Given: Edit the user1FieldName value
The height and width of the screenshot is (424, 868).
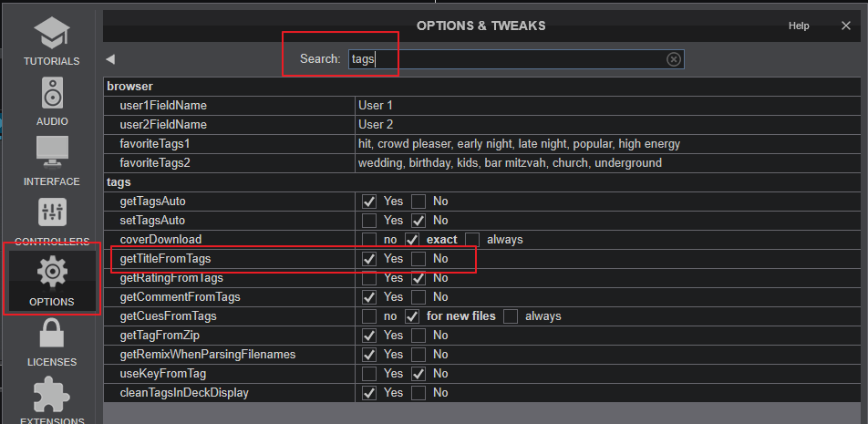Looking at the screenshot, I should coord(607,105).
